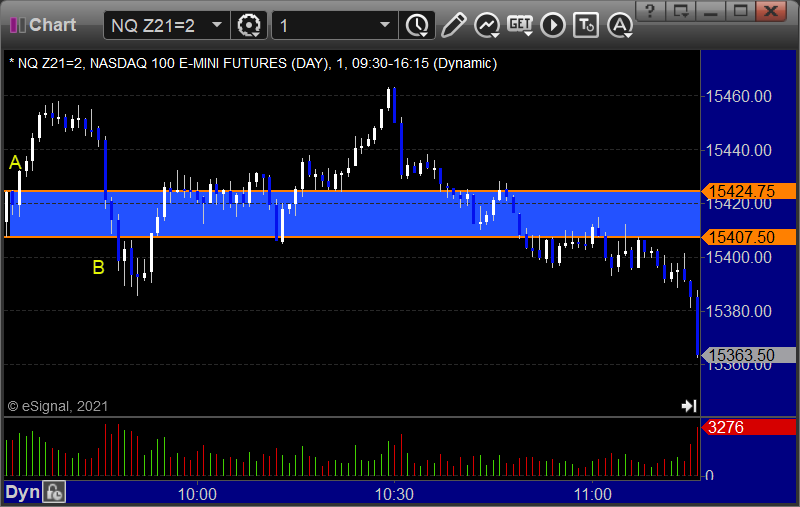Select the 15407.50 orange price marker
The width and height of the screenshot is (800, 507).
748,237
